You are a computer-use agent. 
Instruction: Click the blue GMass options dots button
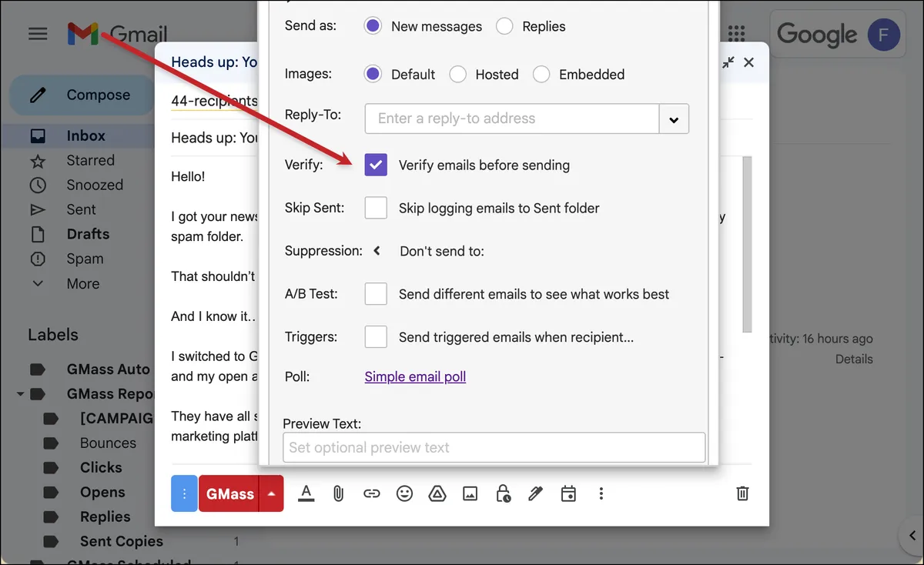click(184, 493)
